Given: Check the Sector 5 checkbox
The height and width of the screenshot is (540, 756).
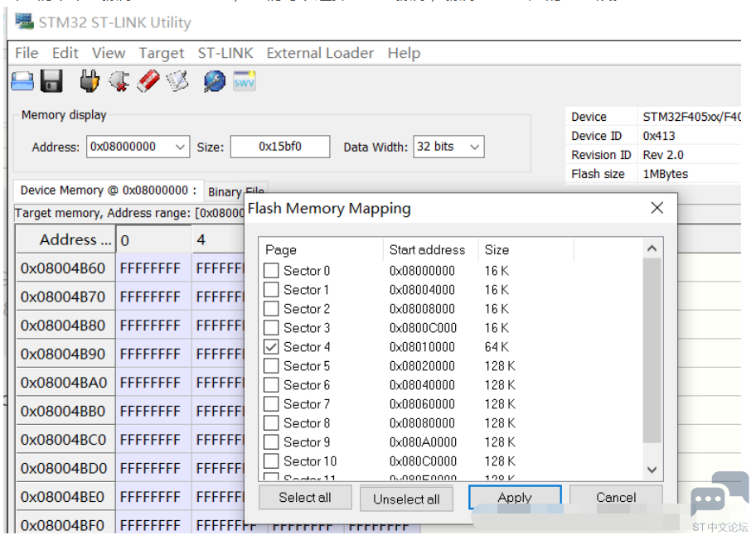Looking at the screenshot, I should (x=271, y=365).
